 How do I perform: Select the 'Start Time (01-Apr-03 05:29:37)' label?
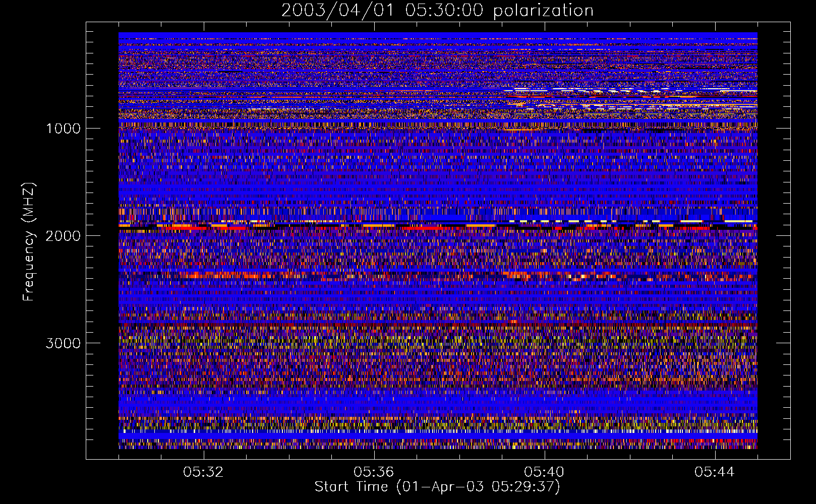coord(437,487)
